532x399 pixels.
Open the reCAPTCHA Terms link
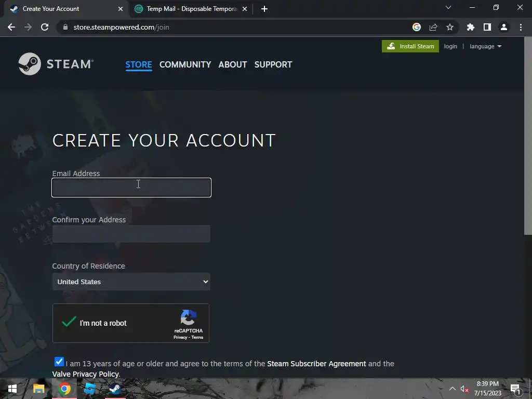(x=197, y=337)
